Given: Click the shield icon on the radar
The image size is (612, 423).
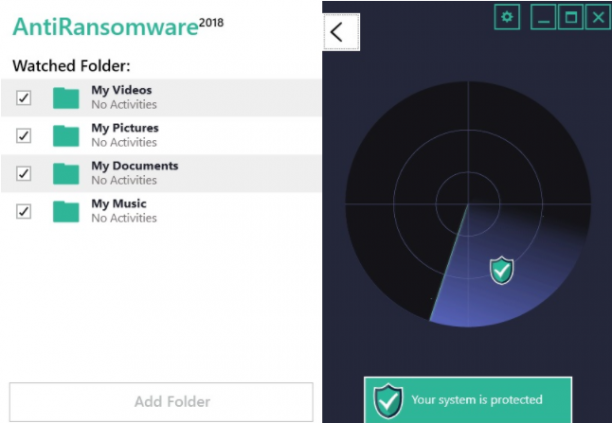Looking at the screenshot, I should pos(502,270).
